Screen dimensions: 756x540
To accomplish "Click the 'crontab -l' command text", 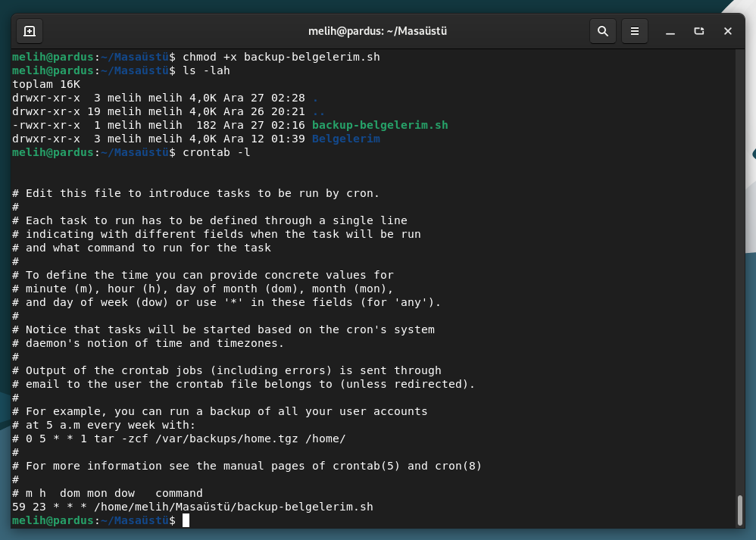I will click(x=216, y=152).
